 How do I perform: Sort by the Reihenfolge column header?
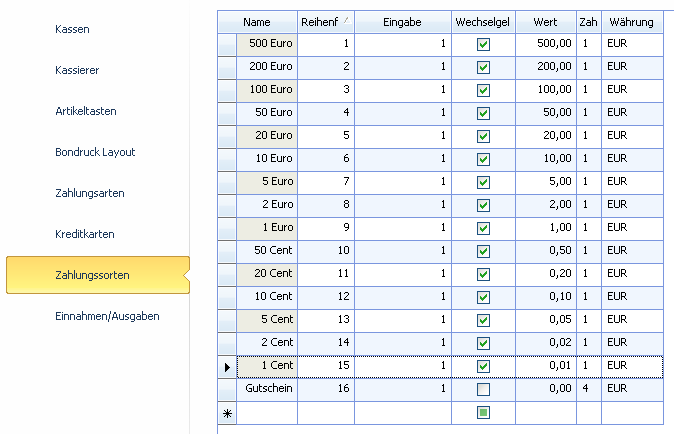coord(325,21)
